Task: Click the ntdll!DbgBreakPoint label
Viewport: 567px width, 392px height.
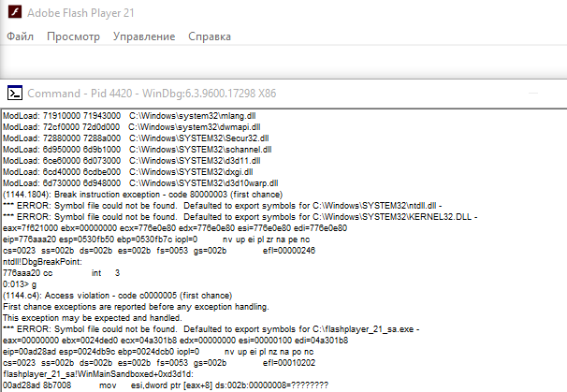Action: 43,262
